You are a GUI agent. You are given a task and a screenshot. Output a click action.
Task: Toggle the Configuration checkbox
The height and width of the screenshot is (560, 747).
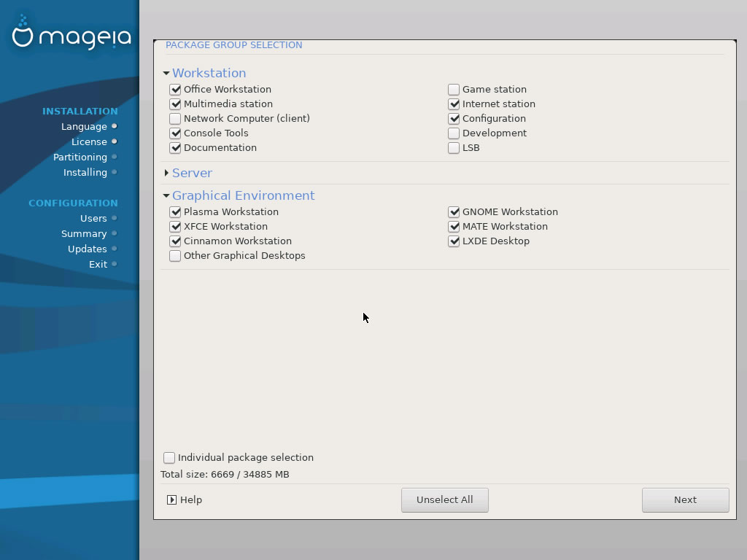pos(454,119)
